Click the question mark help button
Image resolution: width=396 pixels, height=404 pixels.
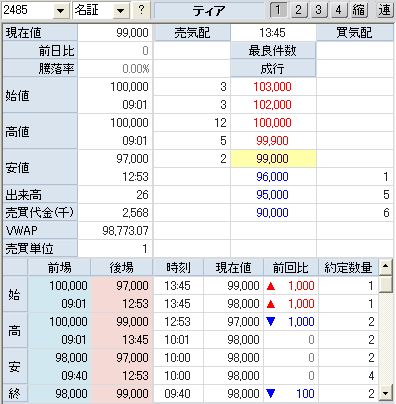[x=141, y=11]
